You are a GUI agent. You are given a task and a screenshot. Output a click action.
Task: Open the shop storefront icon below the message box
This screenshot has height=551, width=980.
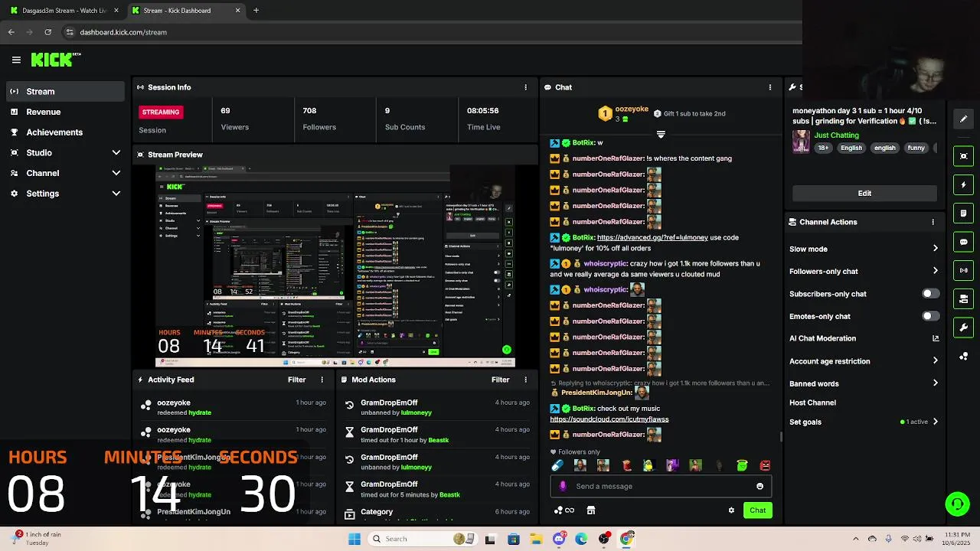click(591, 510)
